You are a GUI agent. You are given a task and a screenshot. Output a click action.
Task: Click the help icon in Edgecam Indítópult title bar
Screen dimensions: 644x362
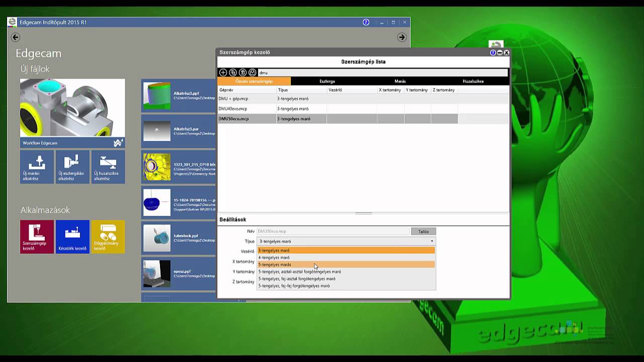pyautogui.click(x=366, y=22)
